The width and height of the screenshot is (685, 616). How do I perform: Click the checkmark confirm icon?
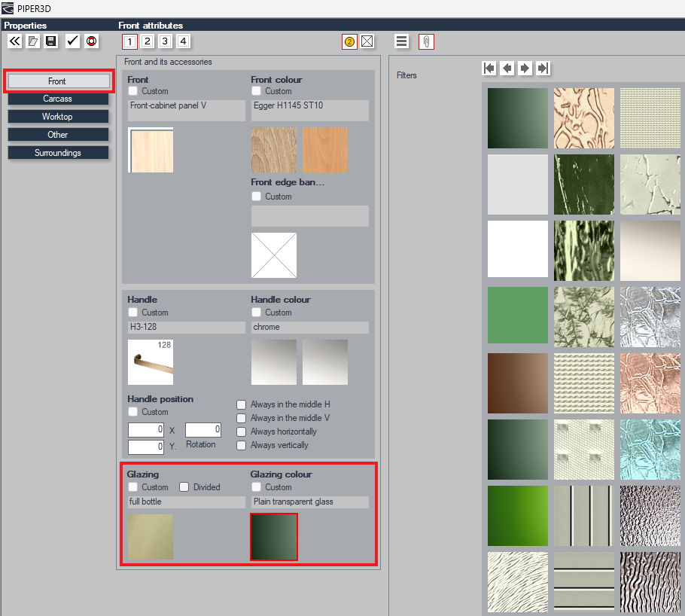(72, 41)
